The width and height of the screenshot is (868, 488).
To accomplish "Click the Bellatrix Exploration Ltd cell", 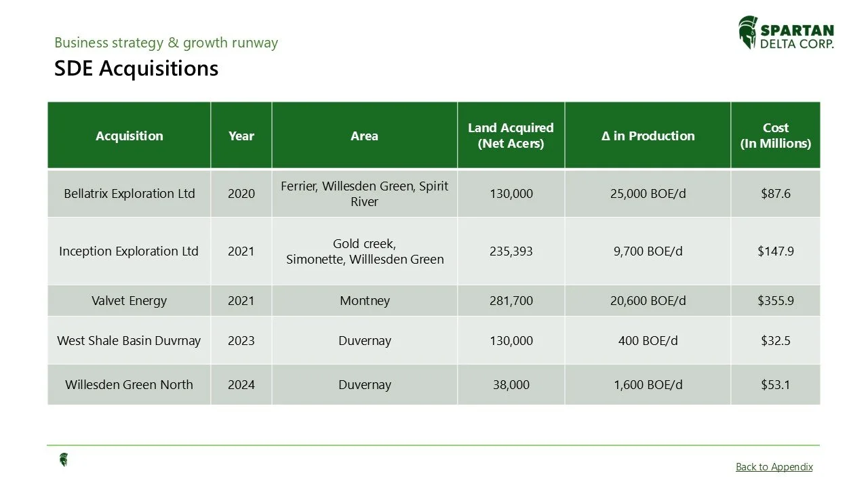I will coord(129,193).
